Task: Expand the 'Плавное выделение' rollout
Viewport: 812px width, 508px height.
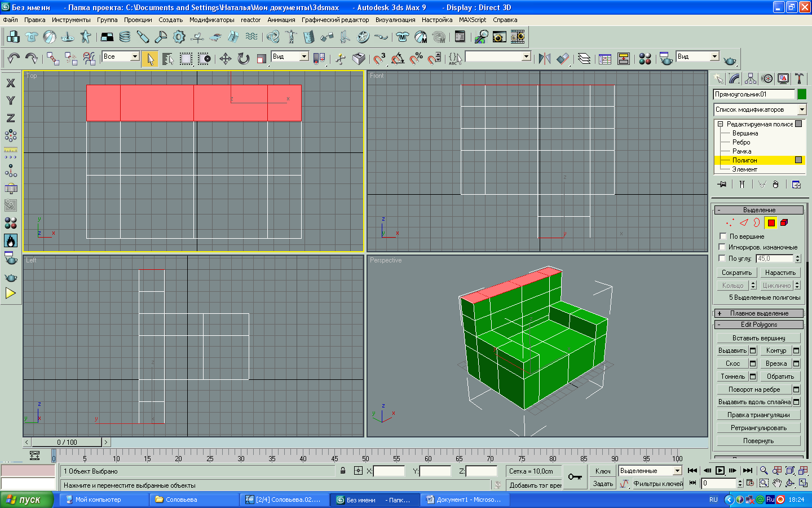Action: pyautogui.click(x=758, y=313)
